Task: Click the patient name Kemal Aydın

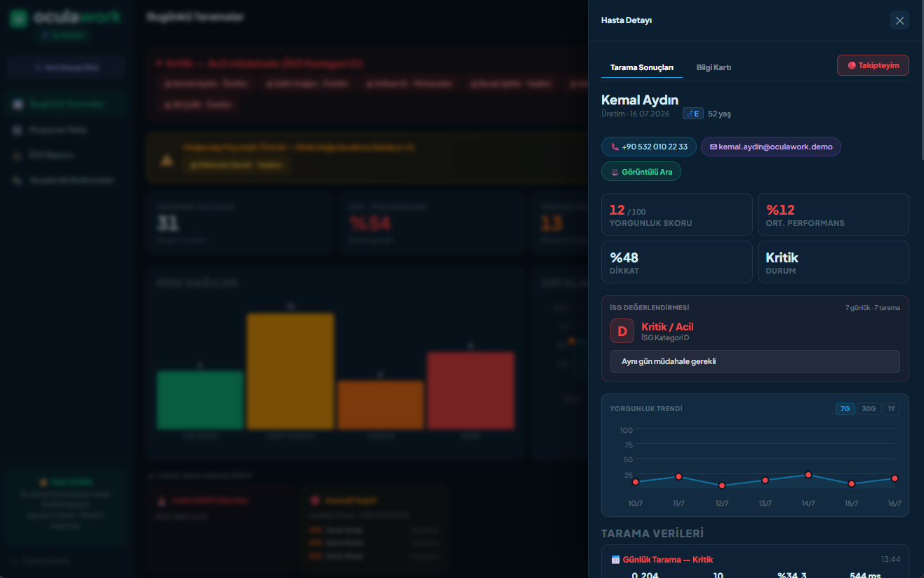Action: coord(640,100)
